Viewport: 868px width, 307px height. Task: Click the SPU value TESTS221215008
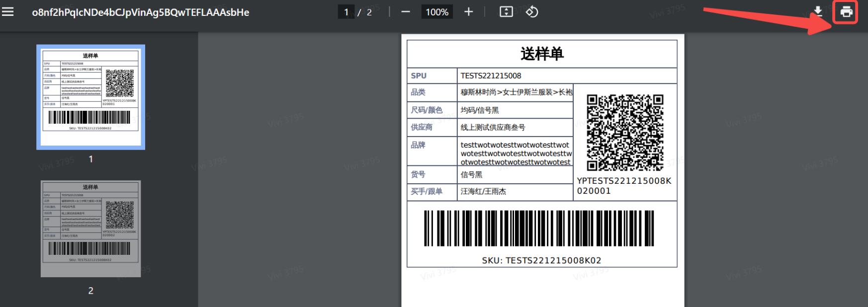click(x=491, y=76)
